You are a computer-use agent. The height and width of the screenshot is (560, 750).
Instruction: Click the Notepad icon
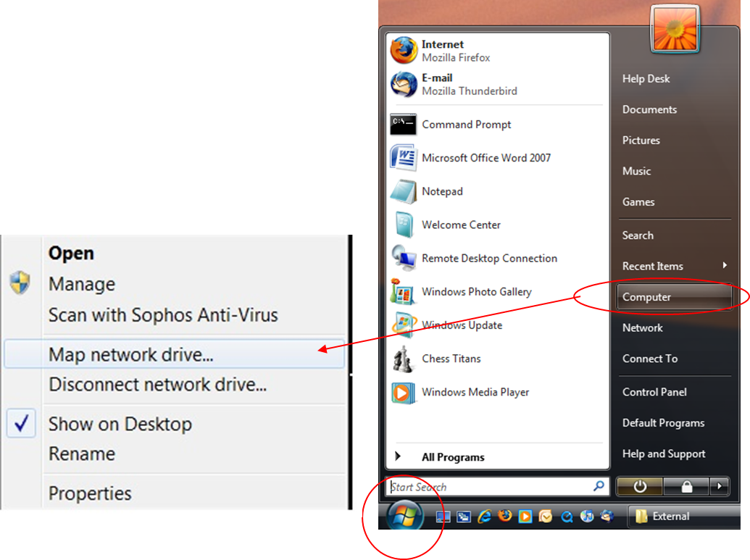[x=403, y=191]
